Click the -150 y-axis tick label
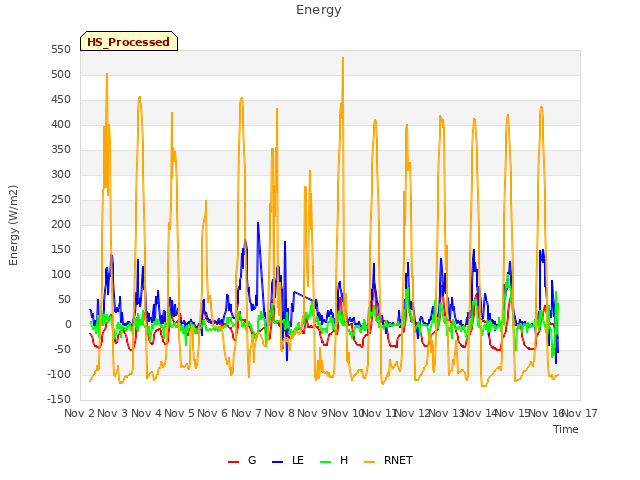 tap(59, 400)
